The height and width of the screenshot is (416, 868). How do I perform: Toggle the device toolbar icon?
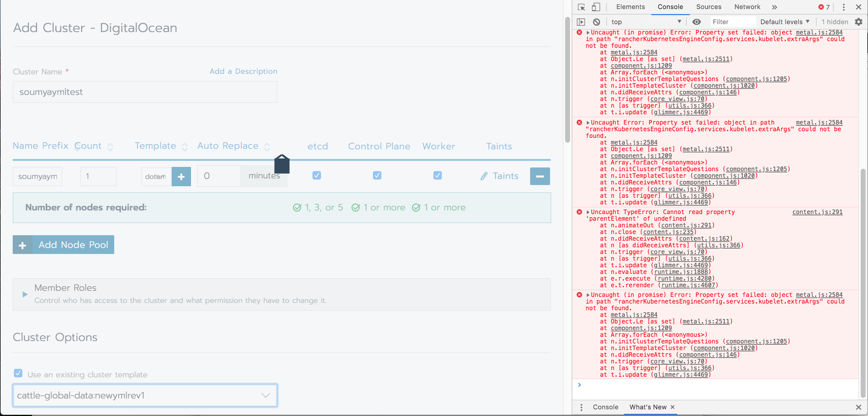(x=596, y=7)
